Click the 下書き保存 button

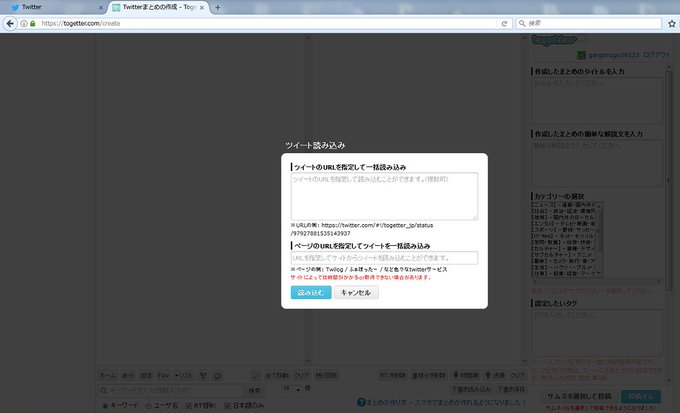tap(511, 389)
